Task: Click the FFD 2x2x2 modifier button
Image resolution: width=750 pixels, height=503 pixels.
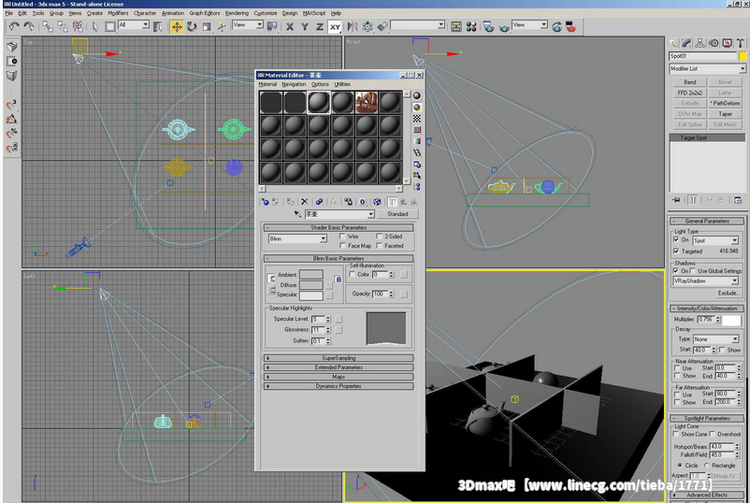Action: point(690,93)
